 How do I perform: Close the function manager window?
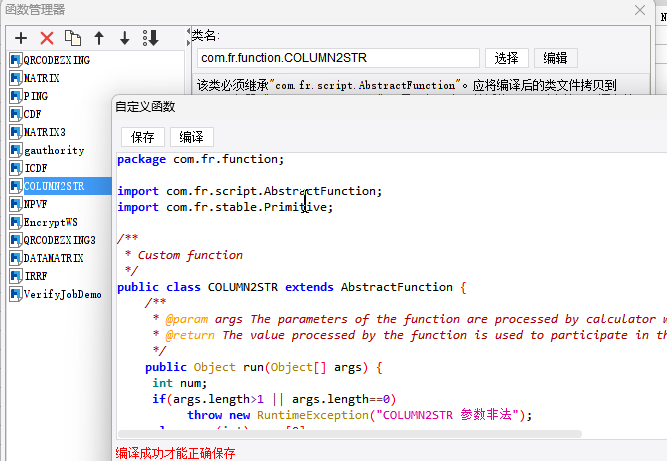pyautogui.click(x=640, y=10)
